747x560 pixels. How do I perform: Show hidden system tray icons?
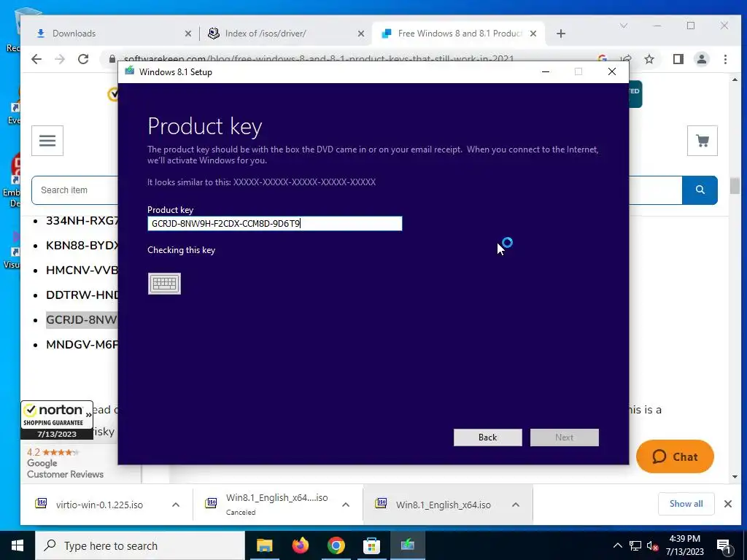617,545
